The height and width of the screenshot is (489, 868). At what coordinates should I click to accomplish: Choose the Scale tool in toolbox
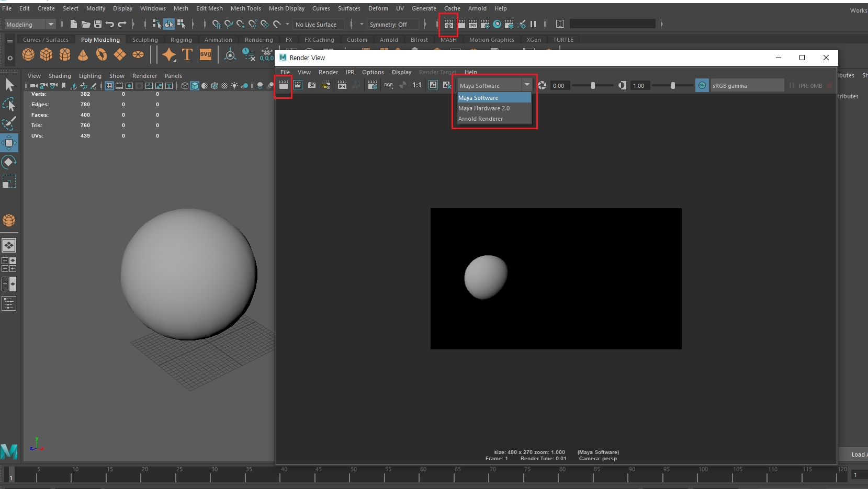[9, 181]
